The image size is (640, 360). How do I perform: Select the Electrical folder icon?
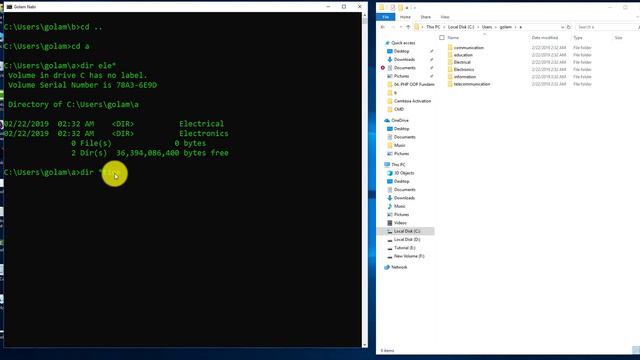click(450, 62)
